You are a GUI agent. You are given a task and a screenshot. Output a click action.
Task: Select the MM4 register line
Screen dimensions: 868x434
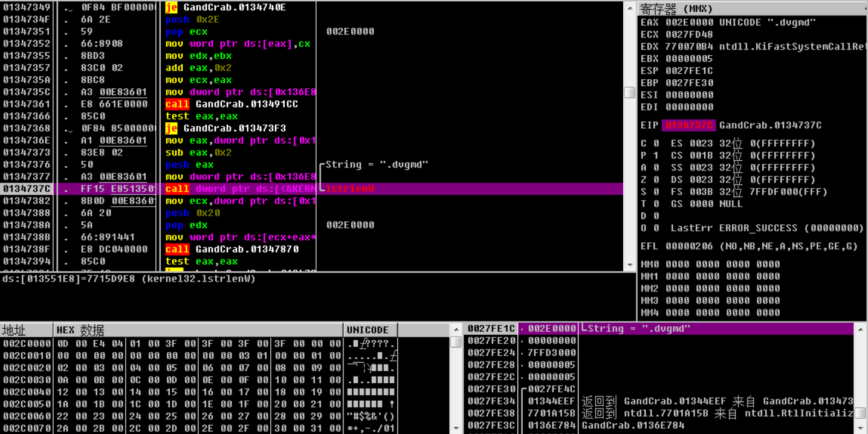tap(710, 313)
